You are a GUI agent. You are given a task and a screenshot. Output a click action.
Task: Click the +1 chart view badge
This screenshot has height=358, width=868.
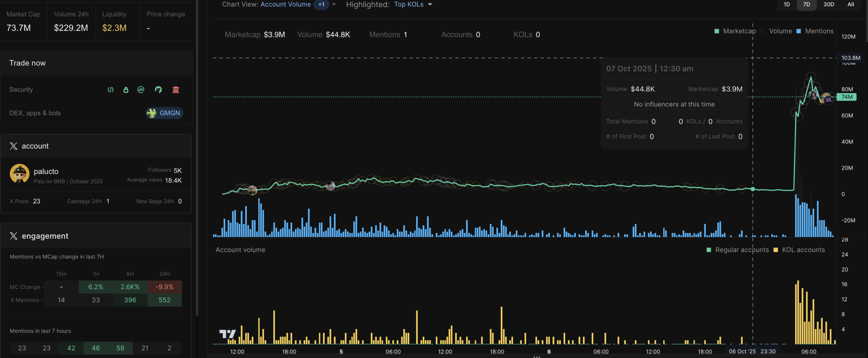(x=321, y=4)
